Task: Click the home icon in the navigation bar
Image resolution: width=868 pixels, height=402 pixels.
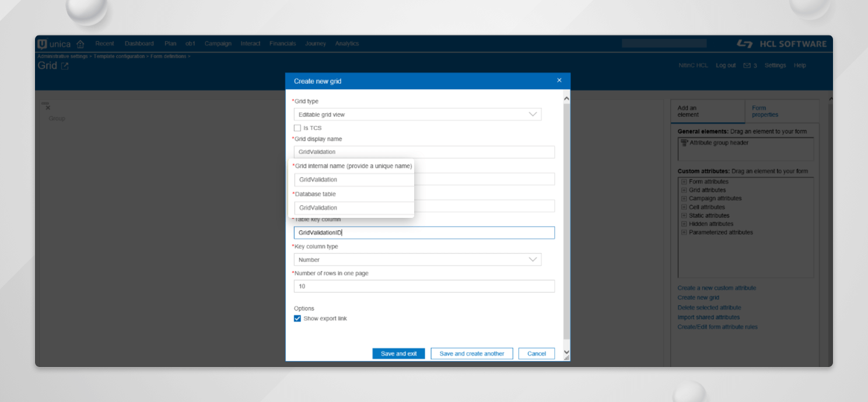Action: [x=80, y=43]
